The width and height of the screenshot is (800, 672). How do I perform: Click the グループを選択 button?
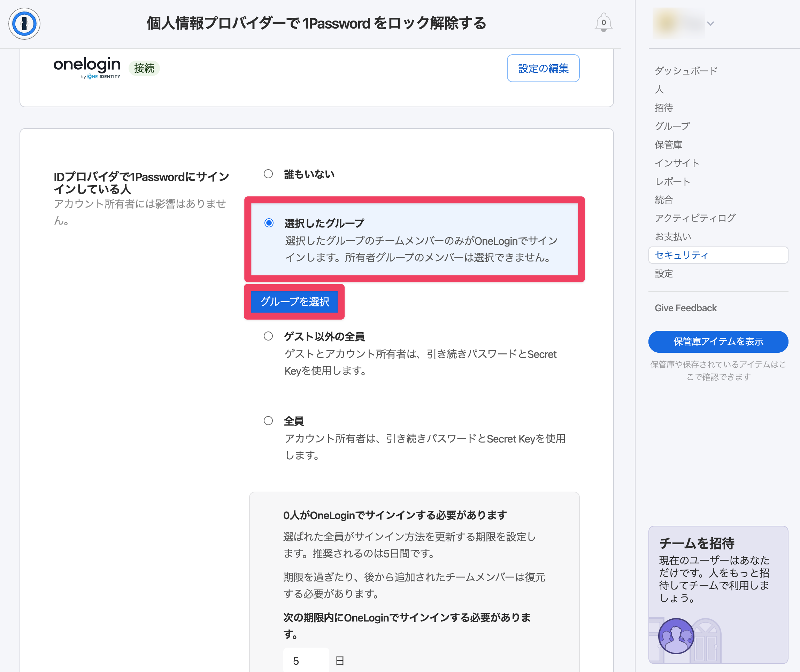[294, 302]
